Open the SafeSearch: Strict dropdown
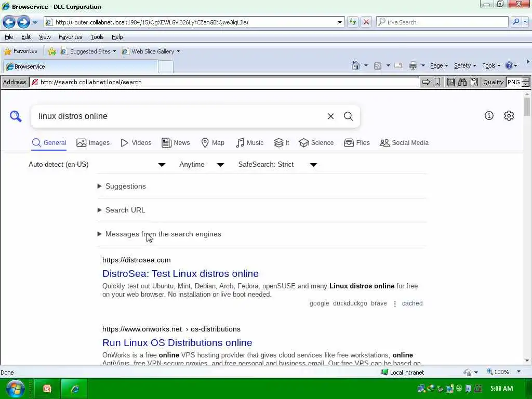The height and width of the screenshot is (399, 532). (277, 165)
